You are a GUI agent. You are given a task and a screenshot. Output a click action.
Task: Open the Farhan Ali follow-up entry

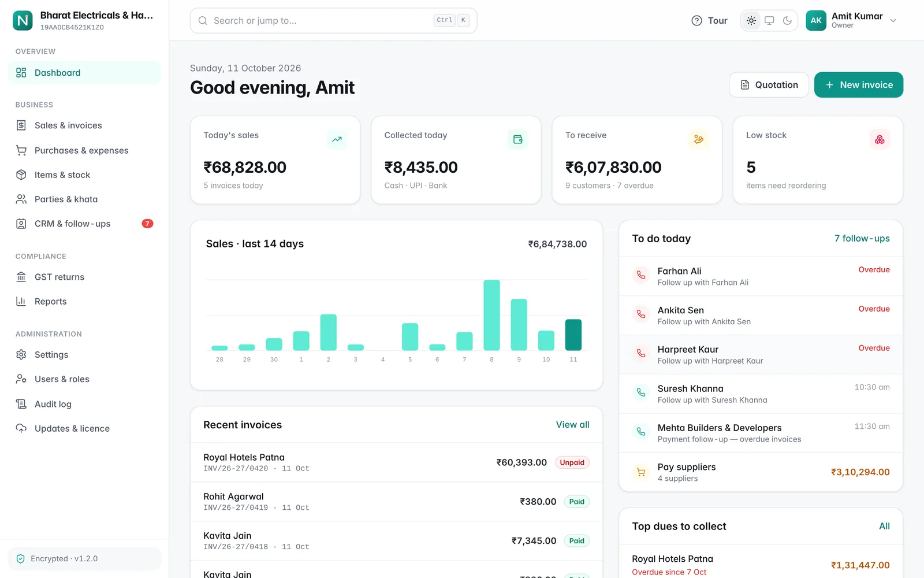[761, 276]
